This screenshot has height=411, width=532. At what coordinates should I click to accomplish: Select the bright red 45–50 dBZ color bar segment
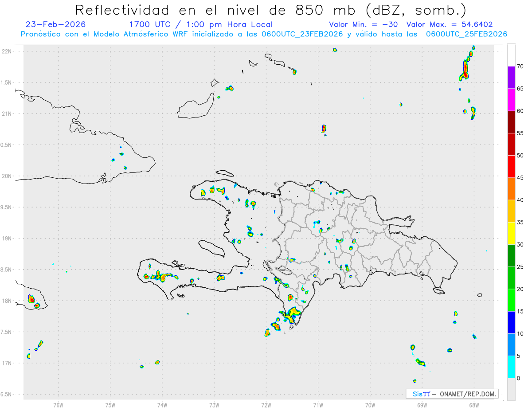pyautogui.click(x=511, y=166)
